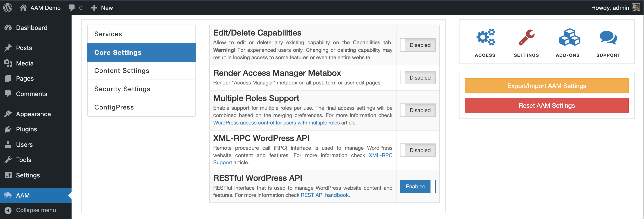Click the plus icon next to New

click(94, 8)
